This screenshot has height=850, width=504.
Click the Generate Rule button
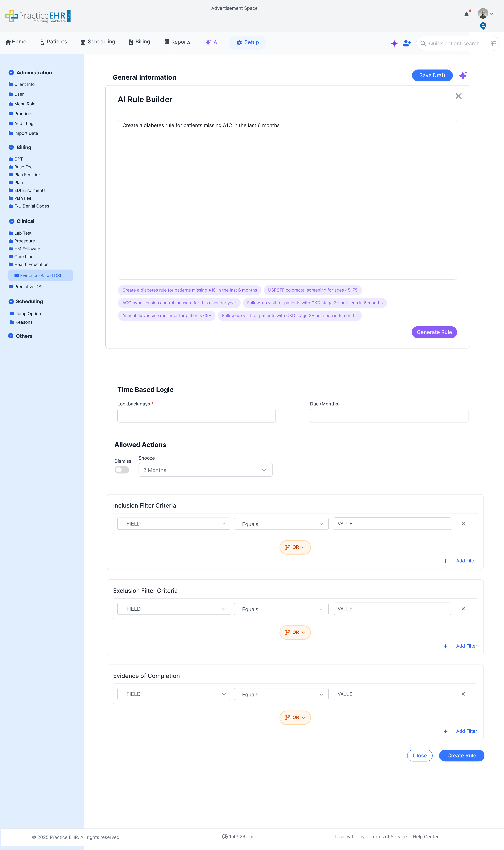click(434, 332)
